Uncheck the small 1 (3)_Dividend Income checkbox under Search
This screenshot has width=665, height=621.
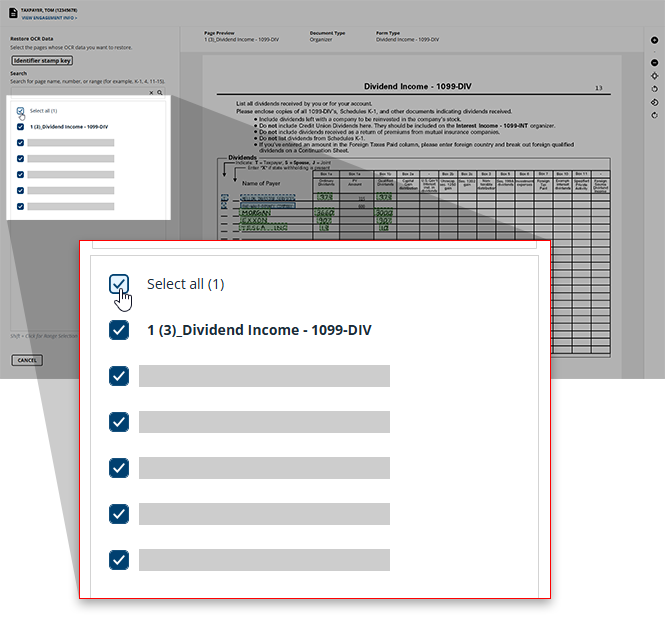click(21, 127)
